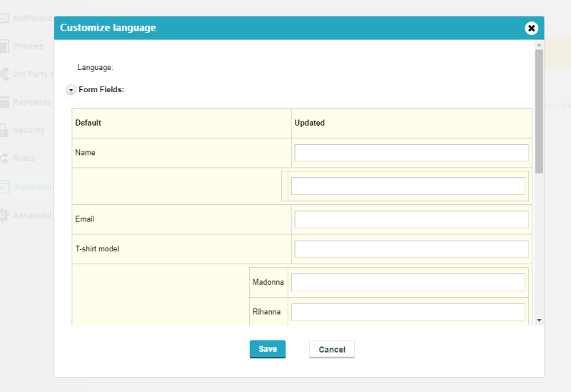The width and height of the screenshot is (571, 392).
Task: Click the dialog vertical scrollbar thumb
Action: (539, 111)
